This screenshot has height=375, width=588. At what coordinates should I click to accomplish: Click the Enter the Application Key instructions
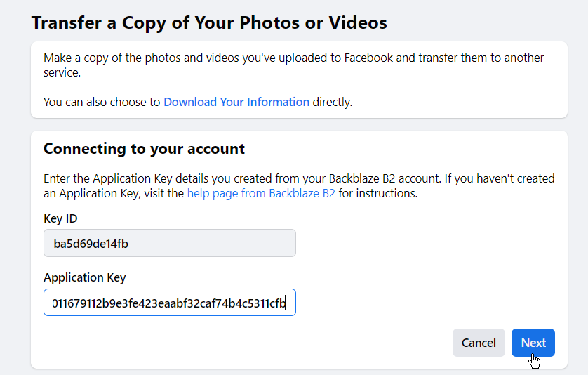pyautogui.click(x=299, y=186)
